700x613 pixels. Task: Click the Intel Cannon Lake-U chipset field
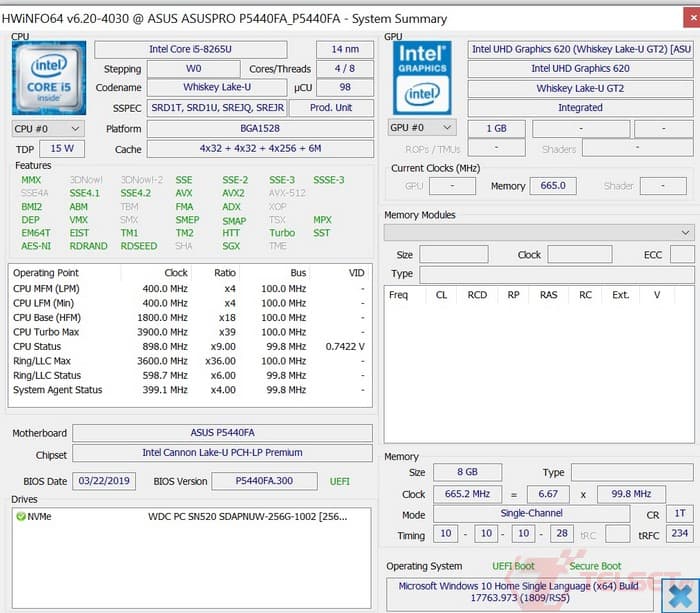pyautogui.click(x=222, y=453)
